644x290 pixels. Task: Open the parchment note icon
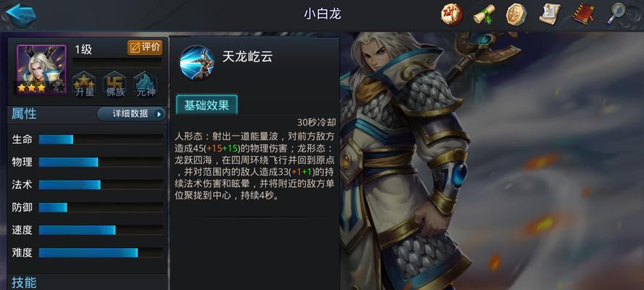pos(550,14)
